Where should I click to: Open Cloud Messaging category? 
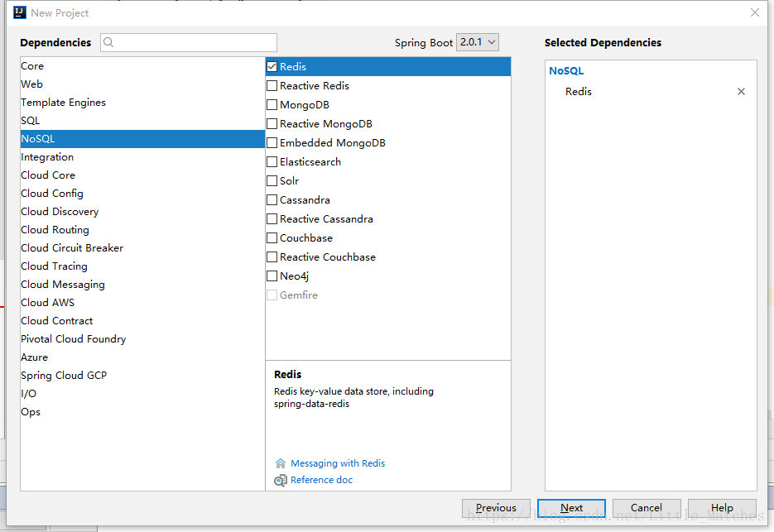pyautogui.click(x=142, y=285)
